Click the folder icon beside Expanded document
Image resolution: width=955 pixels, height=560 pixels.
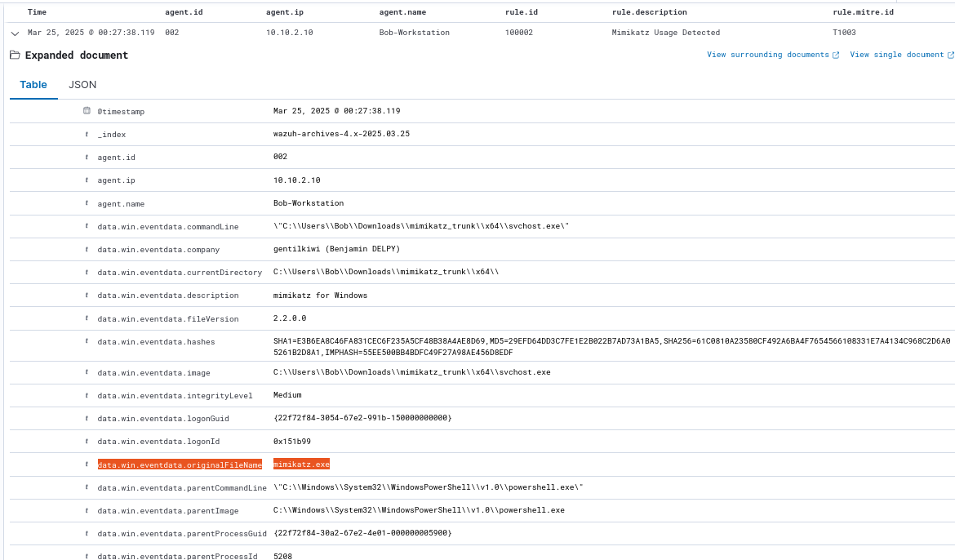pyautogui.click(x=15, y=56)
